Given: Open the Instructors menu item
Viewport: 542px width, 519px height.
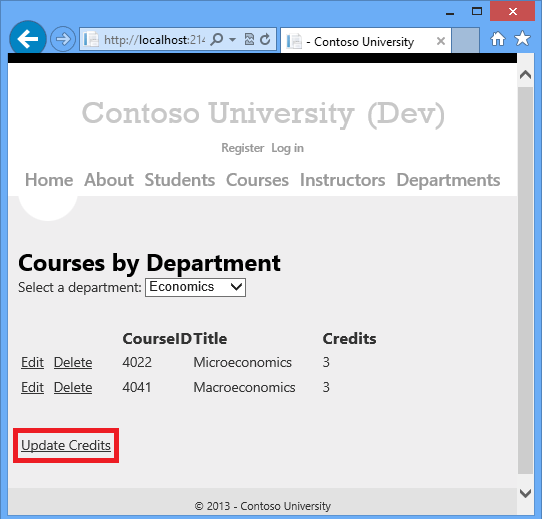Looking at the screenshot, I should [x=343, y=180].
